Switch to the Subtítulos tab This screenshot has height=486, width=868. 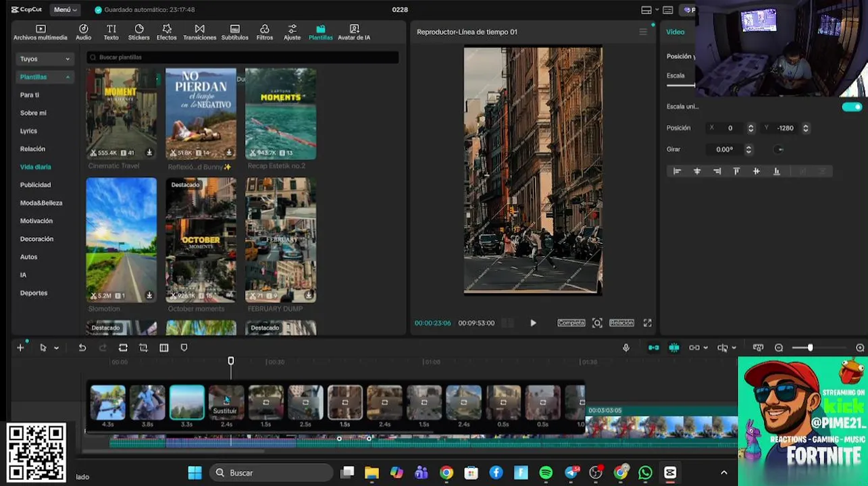pyautogui.click(x=234, y=32)
